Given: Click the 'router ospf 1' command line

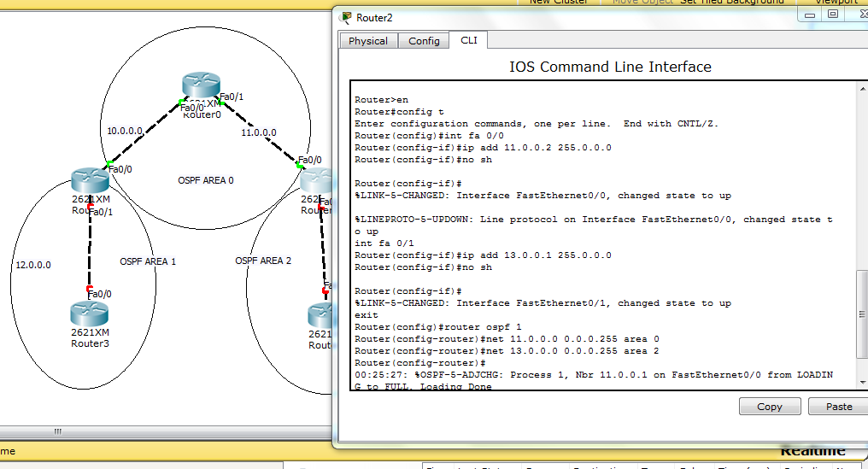Looking at the screenshot, I should pos(438,326).
